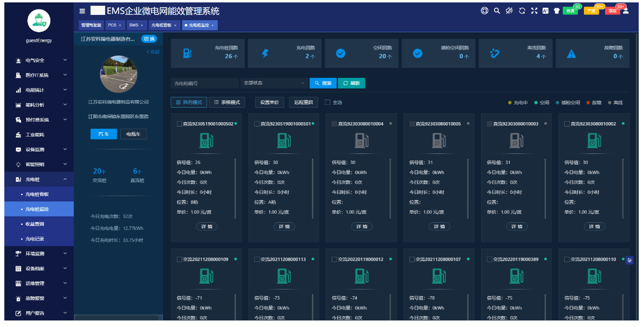Click the 设置单价 button
Viewport: 644px width, 327px height.
pyautogui.click(x=270, y=102)
